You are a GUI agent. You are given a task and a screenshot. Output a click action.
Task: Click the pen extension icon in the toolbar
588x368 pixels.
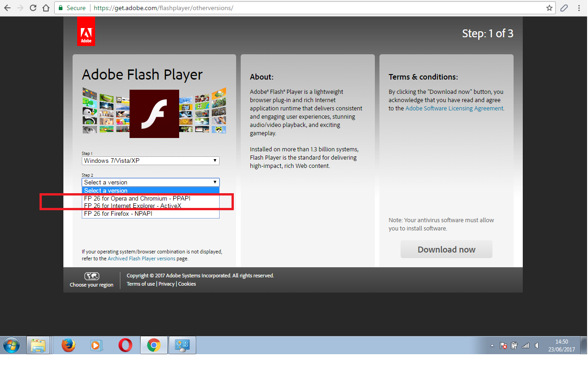(x=564, y=8)
